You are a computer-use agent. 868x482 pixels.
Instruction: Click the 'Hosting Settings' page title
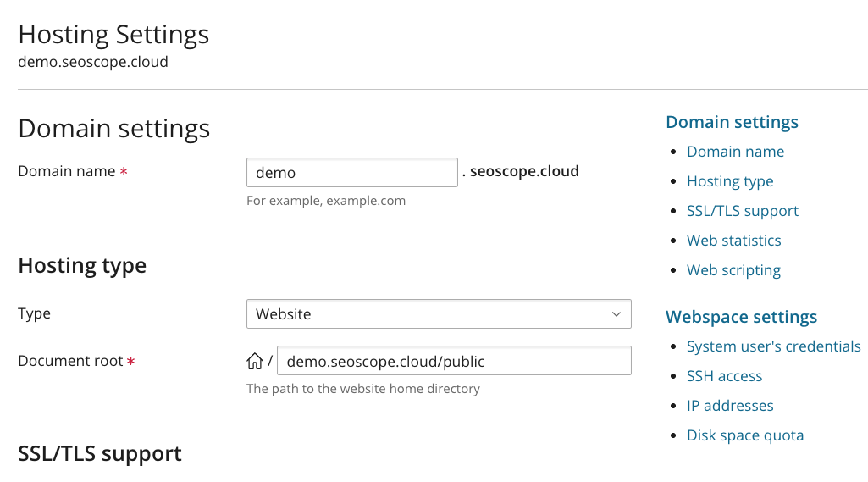(x=113, y=35)
